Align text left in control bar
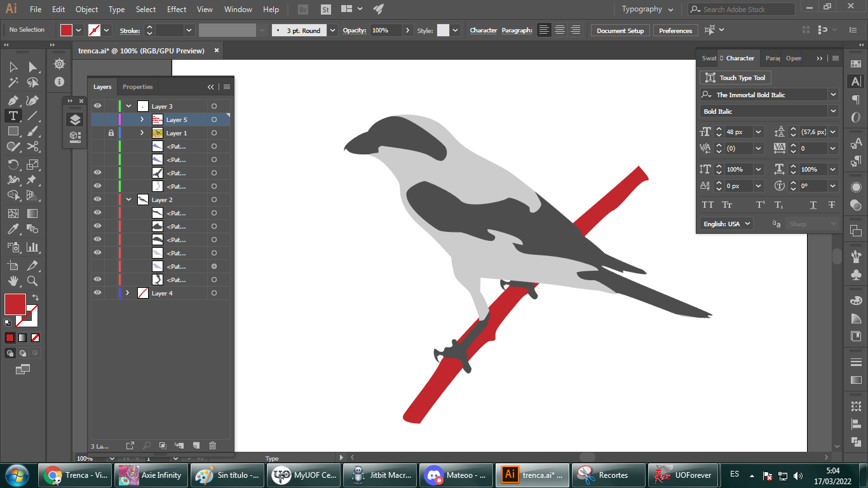868x488 pixels. 544,30
